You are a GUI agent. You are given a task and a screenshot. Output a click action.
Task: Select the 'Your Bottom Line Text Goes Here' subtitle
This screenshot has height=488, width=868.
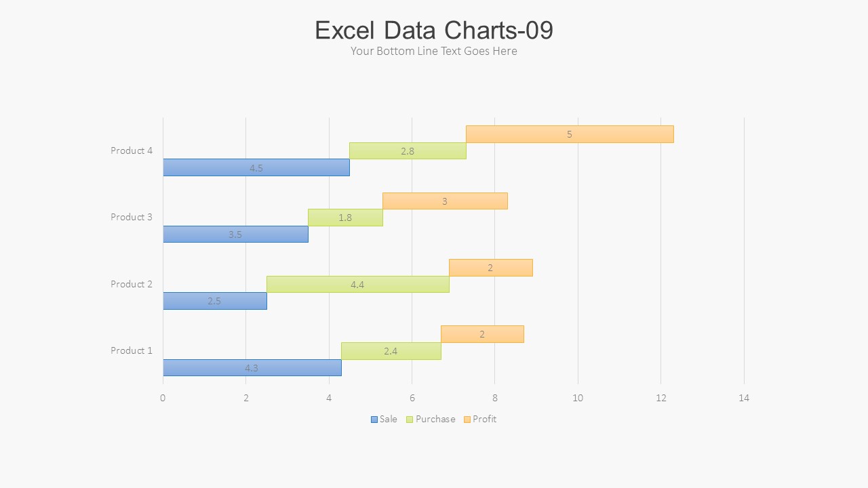point(434,51)
